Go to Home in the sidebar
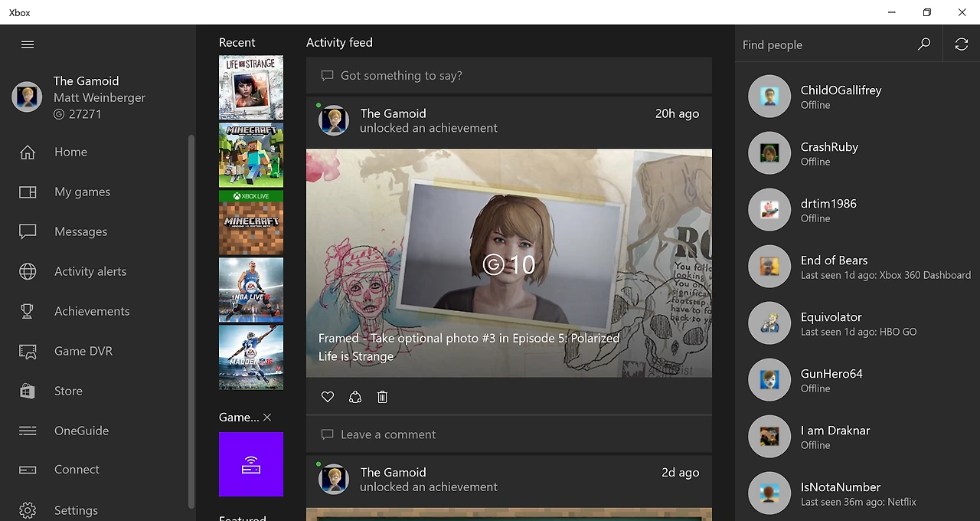 (28, 152)
